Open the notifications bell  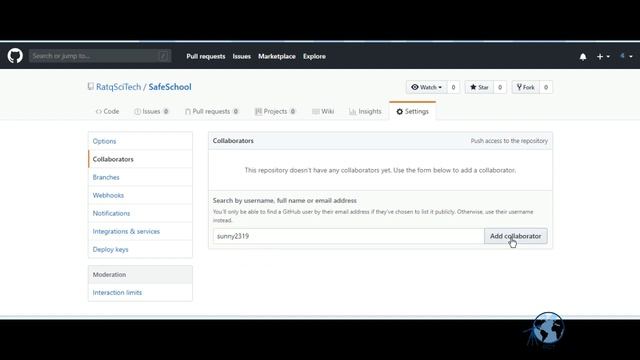583,57
